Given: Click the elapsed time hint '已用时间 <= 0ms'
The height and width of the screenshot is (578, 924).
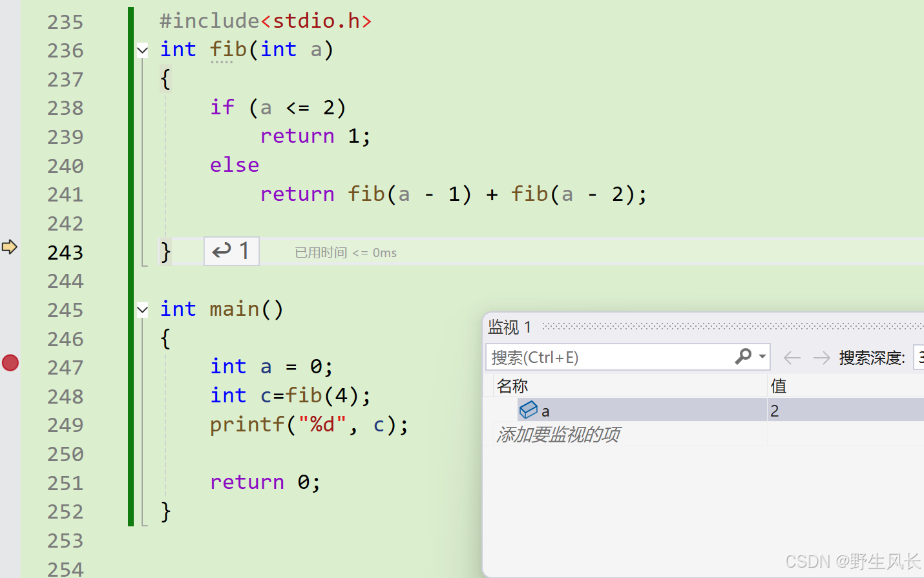Looking at the screenshot, I should point(346,253).
